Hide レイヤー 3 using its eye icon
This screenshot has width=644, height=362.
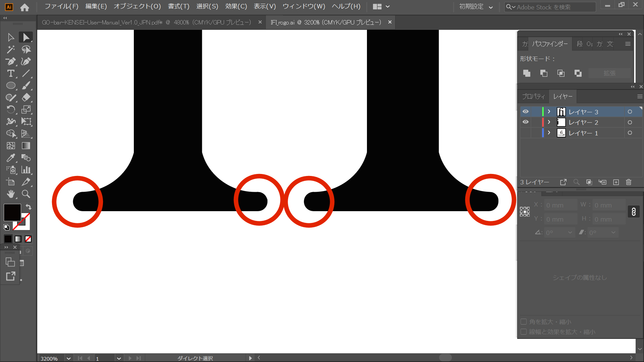click(525, 112)
